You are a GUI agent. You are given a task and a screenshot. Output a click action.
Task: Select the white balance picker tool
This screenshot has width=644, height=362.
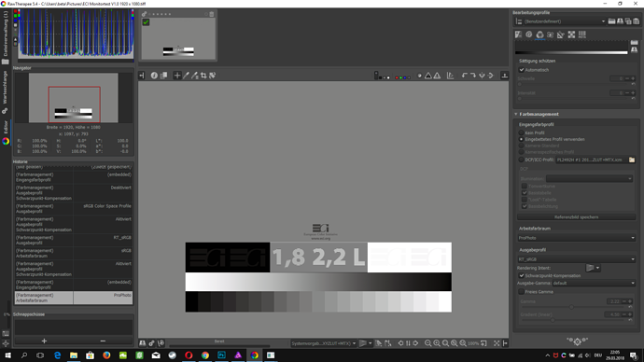pyautogui.click(x=186, y=76)
